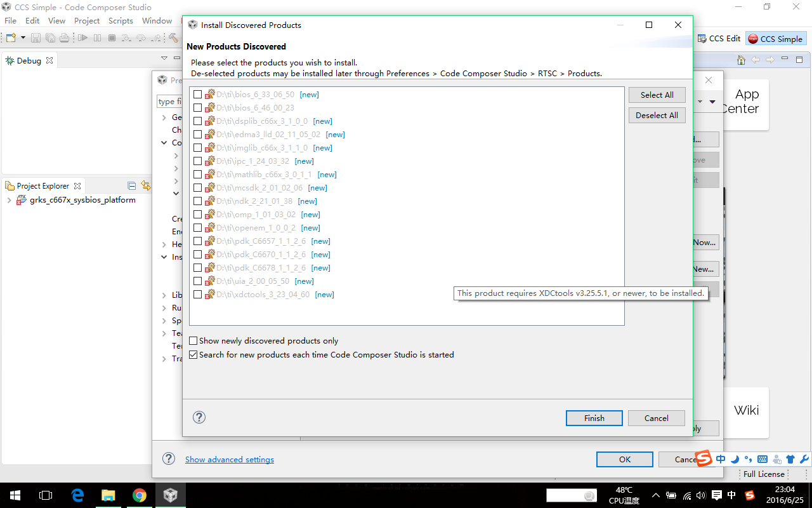The height and width of the screenshot is (508, 812).
Task: Click the Windows taskbar search box
Action: click(572, 495)
